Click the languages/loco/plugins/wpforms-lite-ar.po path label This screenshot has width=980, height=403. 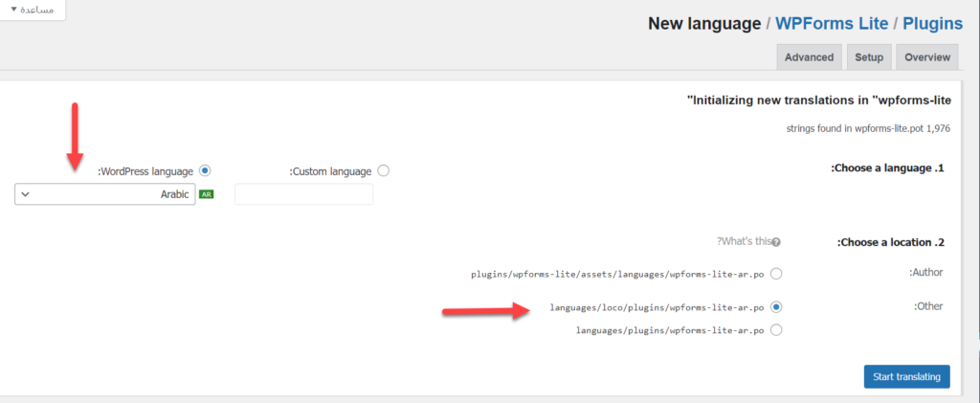tap(657, 307)
